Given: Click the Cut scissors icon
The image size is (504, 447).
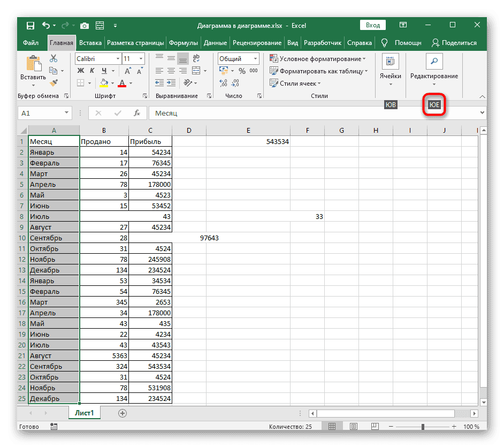Looking at the screenshot, I should pos(54,59).
